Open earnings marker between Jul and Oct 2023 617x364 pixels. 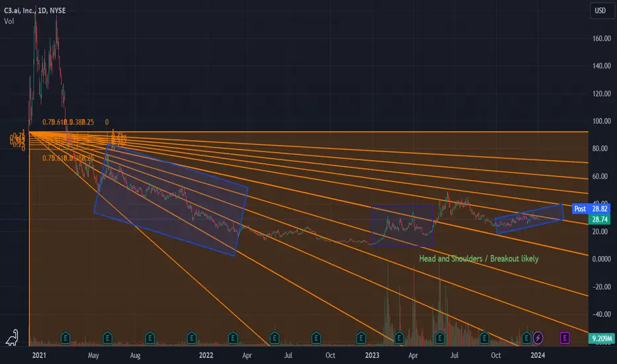[485, 338]
